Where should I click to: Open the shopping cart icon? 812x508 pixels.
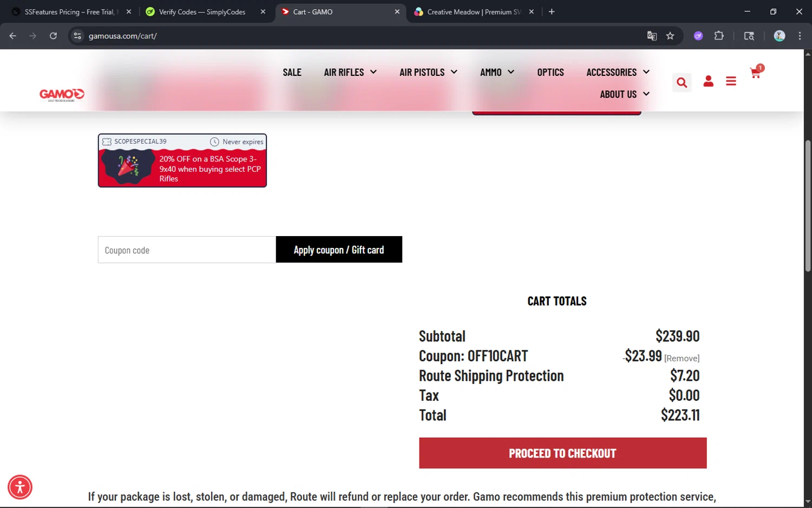pyautogui.click(x=755, y=73)
